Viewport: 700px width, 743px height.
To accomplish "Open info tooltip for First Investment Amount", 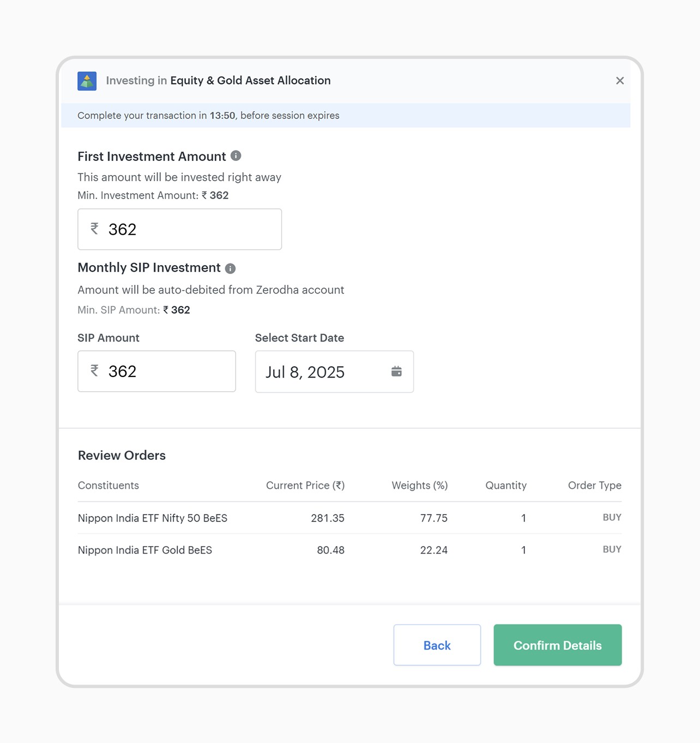I will coord(236,156).
